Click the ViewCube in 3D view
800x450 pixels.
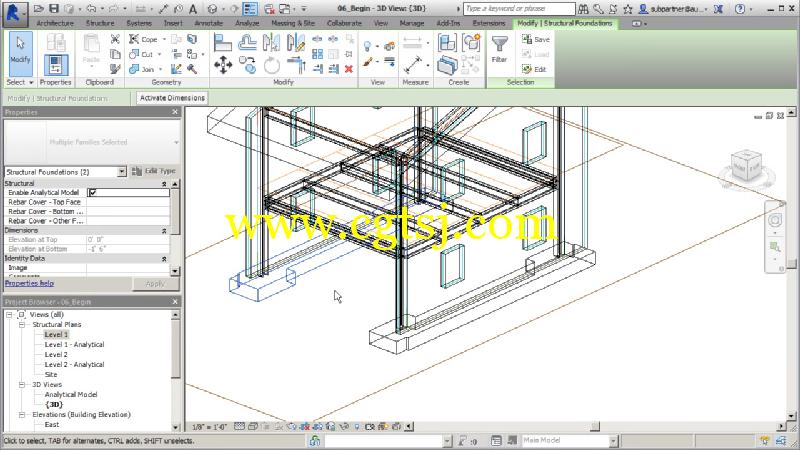pyautogui.click(x=746, y=165)
